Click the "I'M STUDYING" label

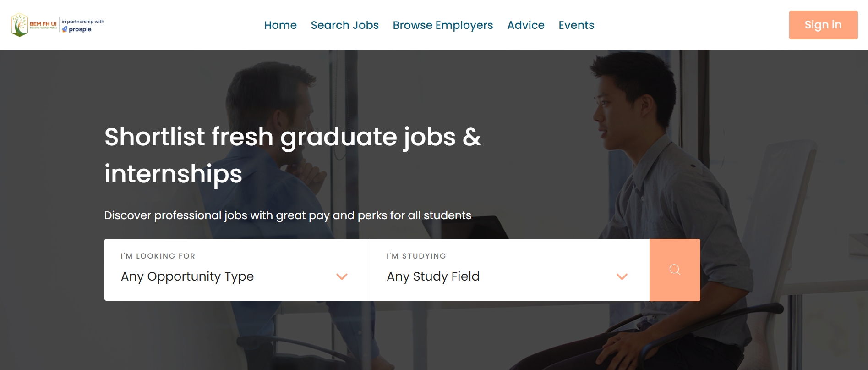pyautogui.click(x=416, y=256)
